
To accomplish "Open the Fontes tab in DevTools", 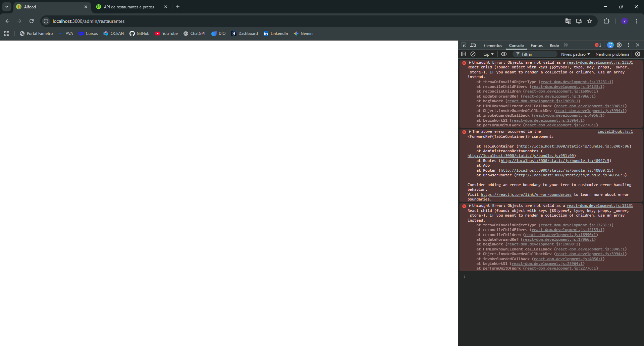I will pyautogui.click(x=537, y=45).
